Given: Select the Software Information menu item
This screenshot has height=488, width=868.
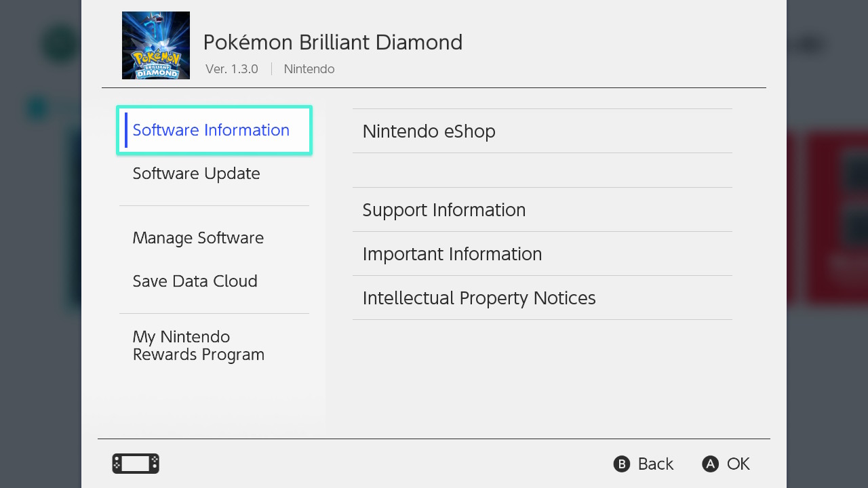Looking at the screenshot, I should (x=214, y=130).
